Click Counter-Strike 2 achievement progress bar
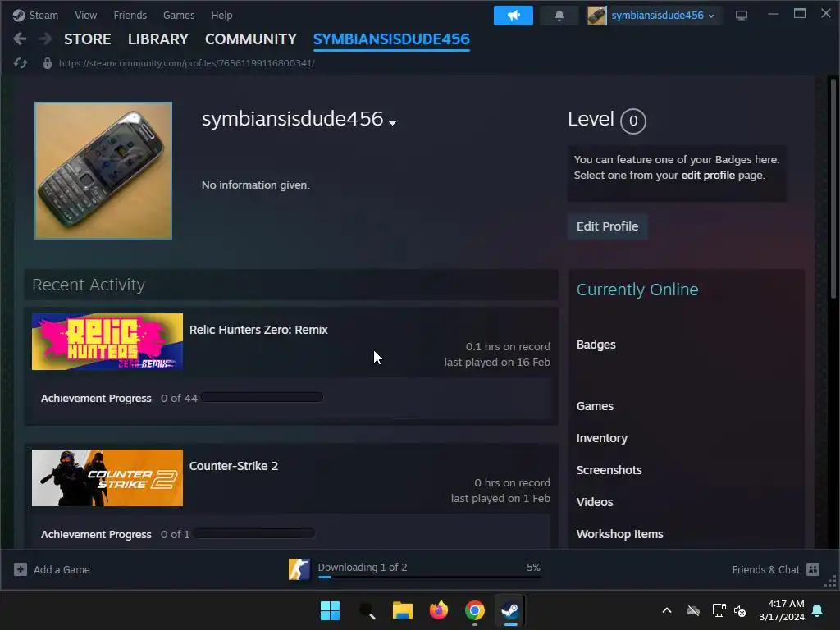 tap(254, 533)
